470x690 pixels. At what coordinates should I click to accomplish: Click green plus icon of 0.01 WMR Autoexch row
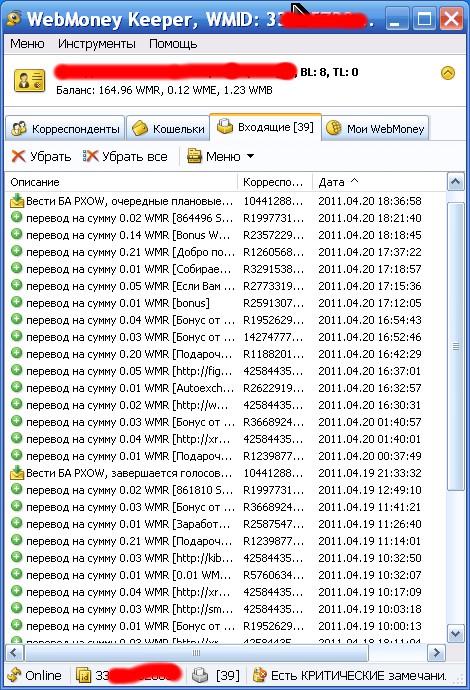(x=17, y=387)
